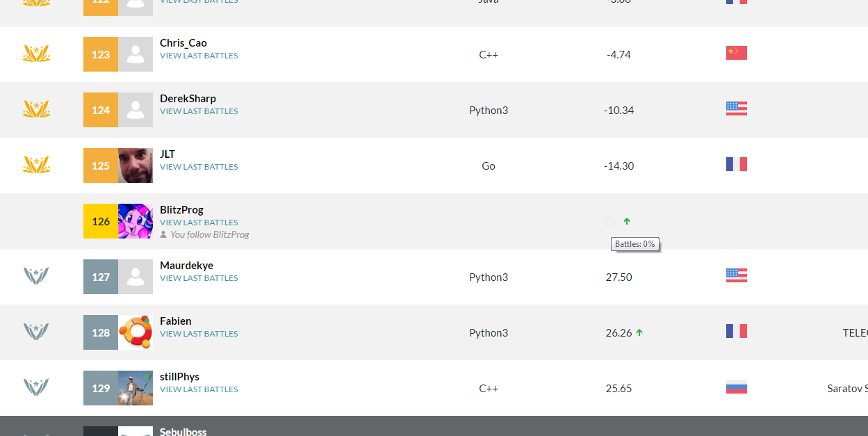
Task: Click the loading spinner in BlitzProg's row
Action: coord(609,221)
